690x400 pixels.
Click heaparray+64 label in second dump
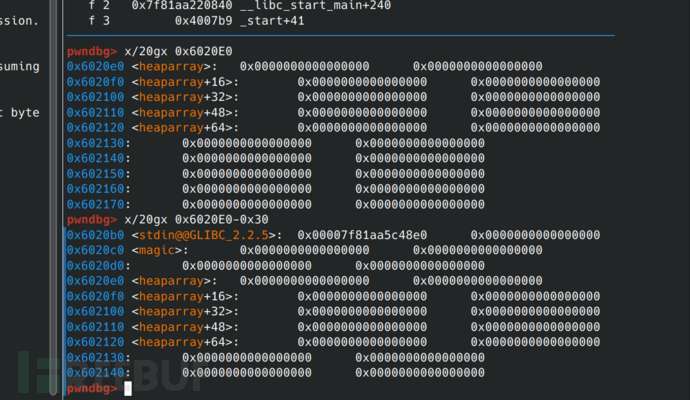pyautogui.click(x=185, y=342)
